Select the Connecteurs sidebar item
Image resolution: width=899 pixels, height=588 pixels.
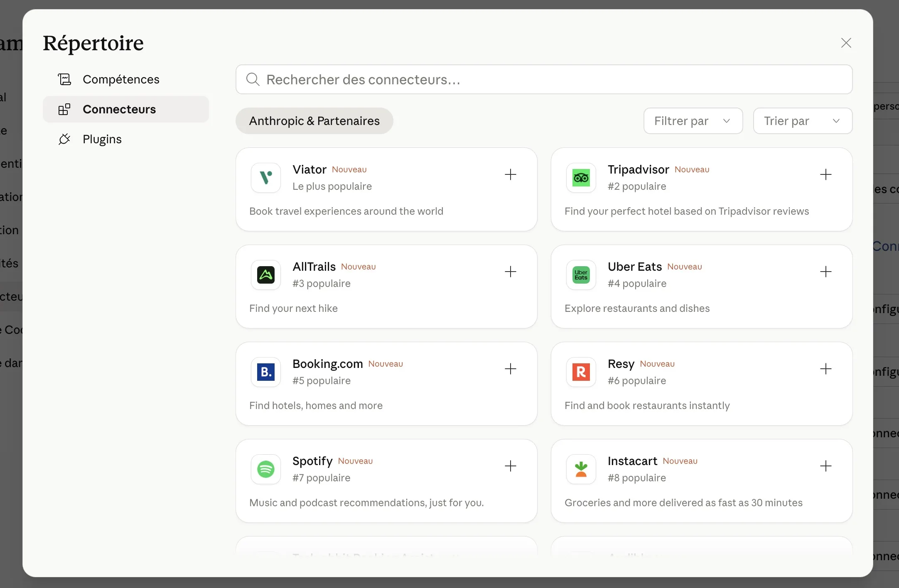point(119,109)
